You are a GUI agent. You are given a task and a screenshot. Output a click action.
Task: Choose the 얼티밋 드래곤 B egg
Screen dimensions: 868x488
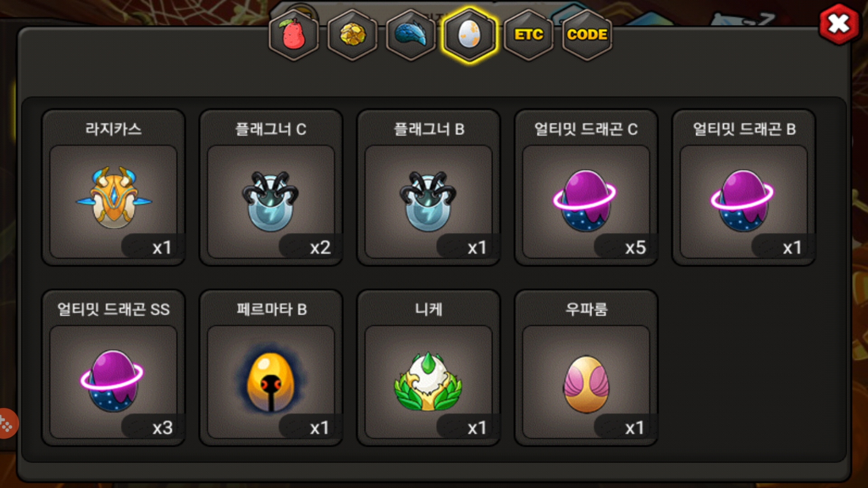click(742, 200)
